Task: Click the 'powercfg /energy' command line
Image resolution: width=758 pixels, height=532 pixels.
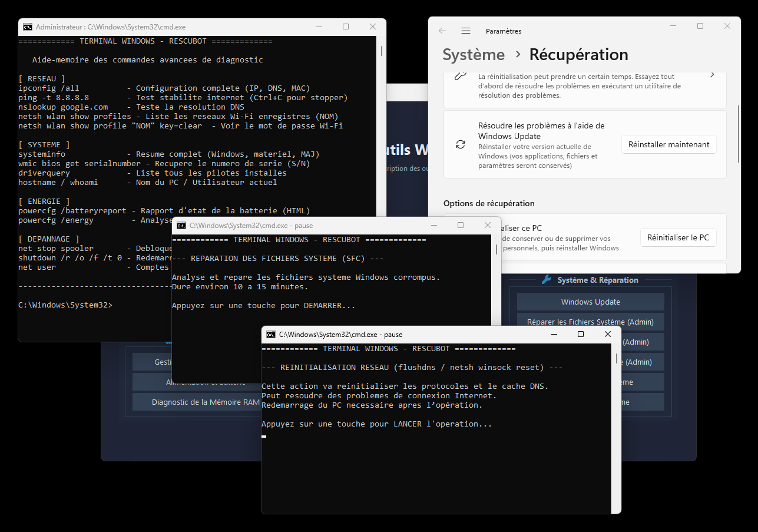Action: 95,220
